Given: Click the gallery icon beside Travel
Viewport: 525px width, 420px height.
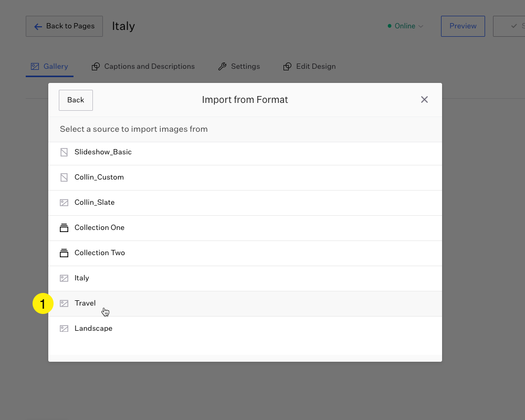Looking at the screenshot, I should coord(64,303).
